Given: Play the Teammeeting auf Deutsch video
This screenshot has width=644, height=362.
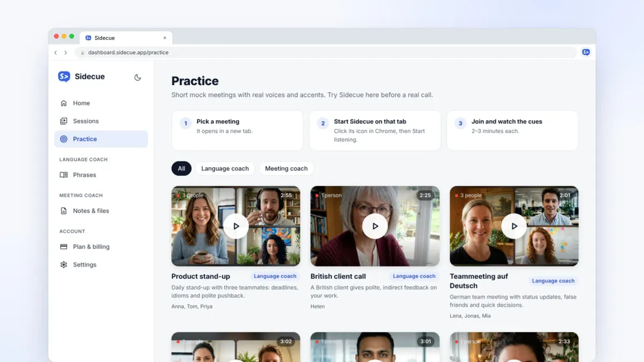Looking at the screenshot, I should coord(514,226).
